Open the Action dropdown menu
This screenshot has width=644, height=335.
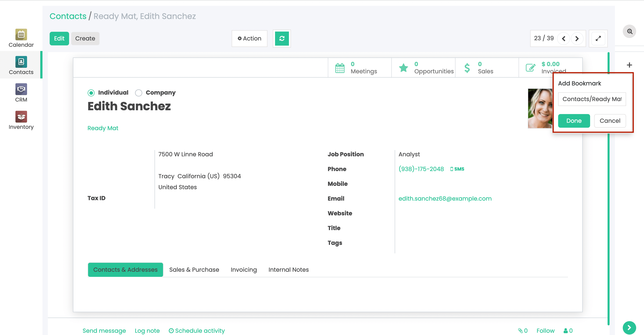[x=249, y=38]
